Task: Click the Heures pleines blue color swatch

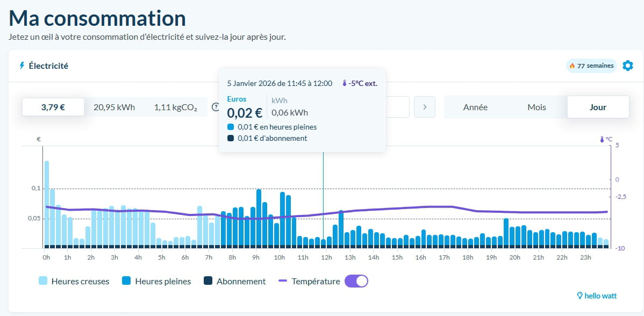Action: pyautogui.click(x=126, y=281)
